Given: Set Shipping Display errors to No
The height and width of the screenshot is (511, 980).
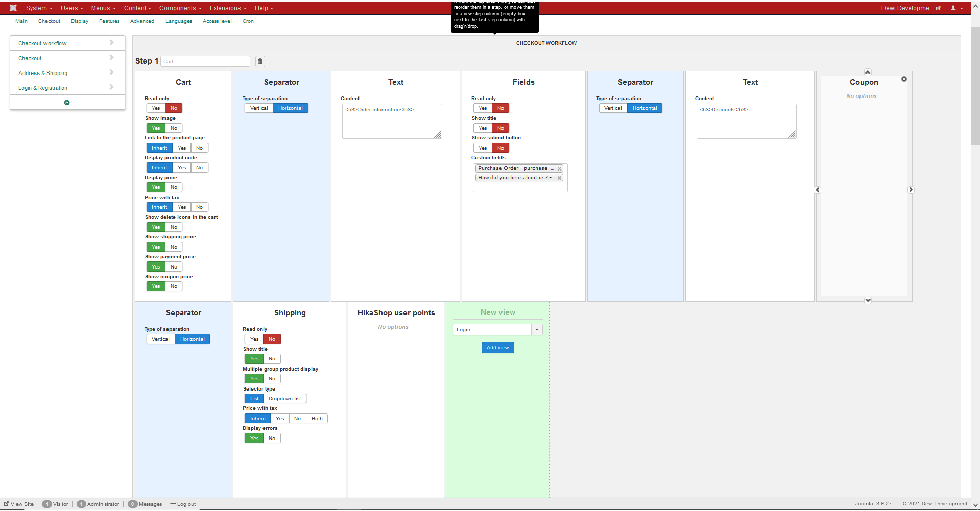Looking at the screenshot, I should point(272,439).
